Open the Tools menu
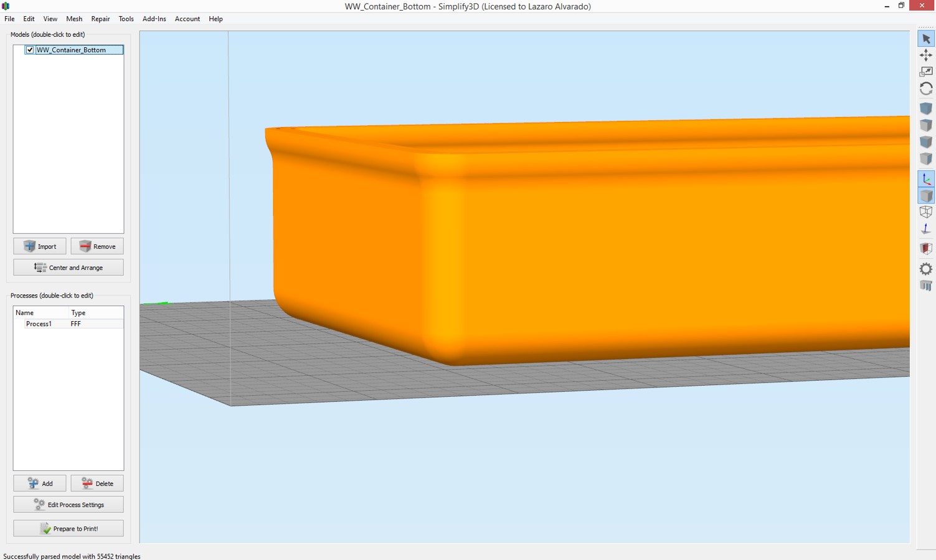The width and height of the screenshot is (936, 560). click(x=126, y=19)
